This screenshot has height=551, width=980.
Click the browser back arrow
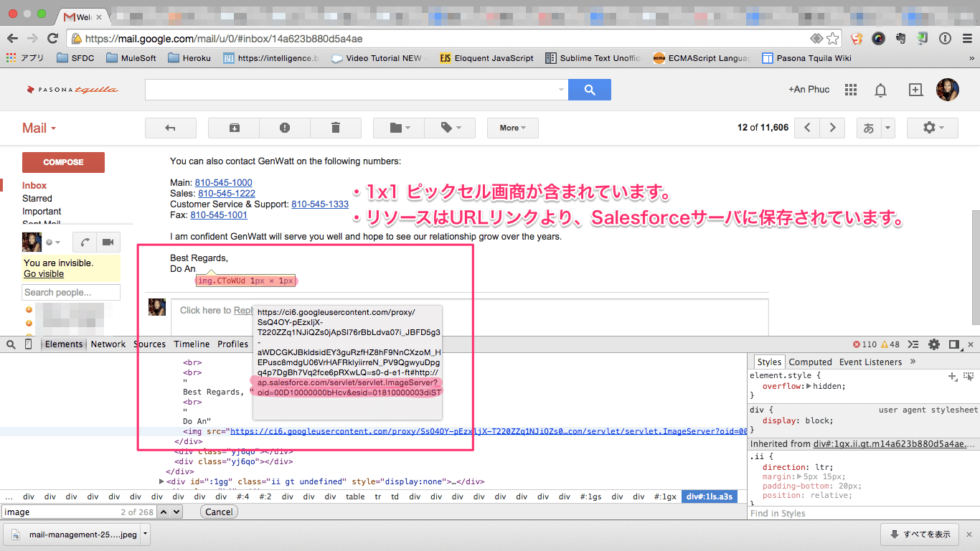[14, 39]
